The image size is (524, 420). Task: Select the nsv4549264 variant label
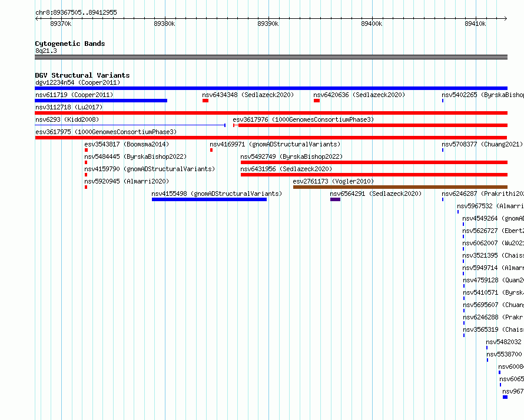click(493, 218)
